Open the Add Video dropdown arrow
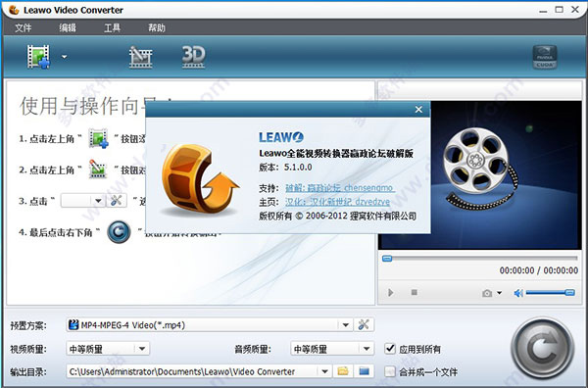This screenshot has width=588, height=388. point(64,57)
